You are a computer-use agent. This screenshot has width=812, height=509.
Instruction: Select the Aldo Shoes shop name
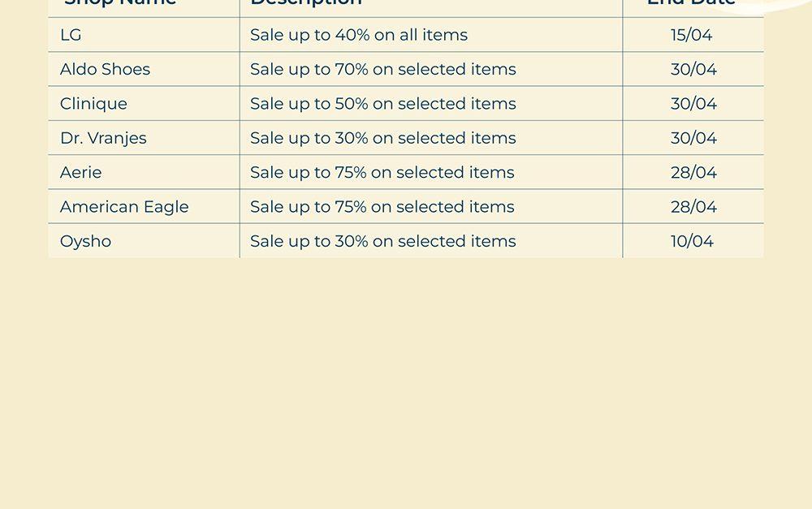pyautogui.click(x=105, y=69)
